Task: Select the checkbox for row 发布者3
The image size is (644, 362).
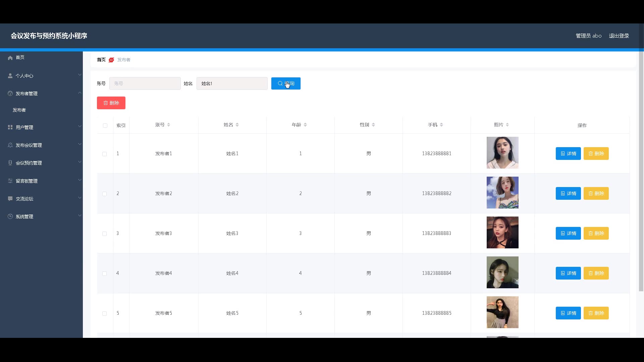Action: click(x=104, y=234)
